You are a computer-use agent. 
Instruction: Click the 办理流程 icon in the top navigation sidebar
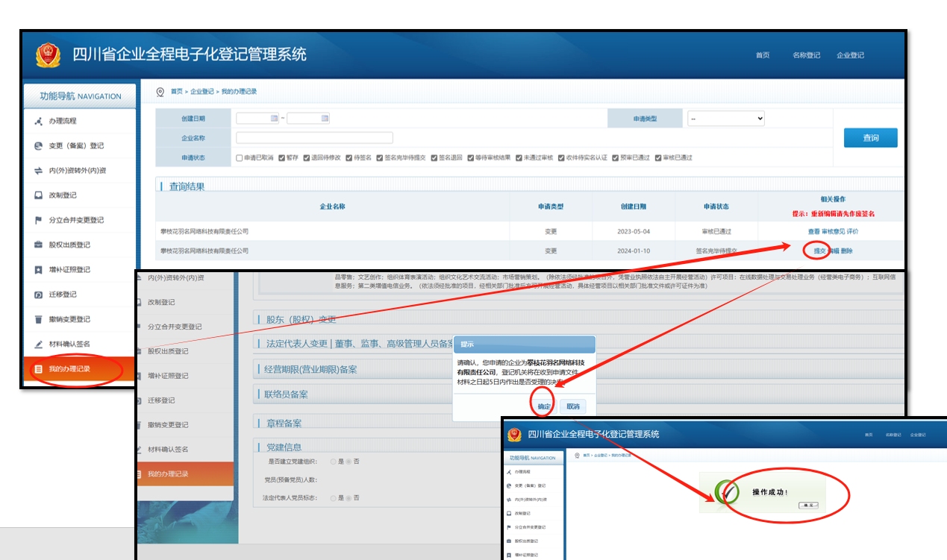click(x=39, y=122)
